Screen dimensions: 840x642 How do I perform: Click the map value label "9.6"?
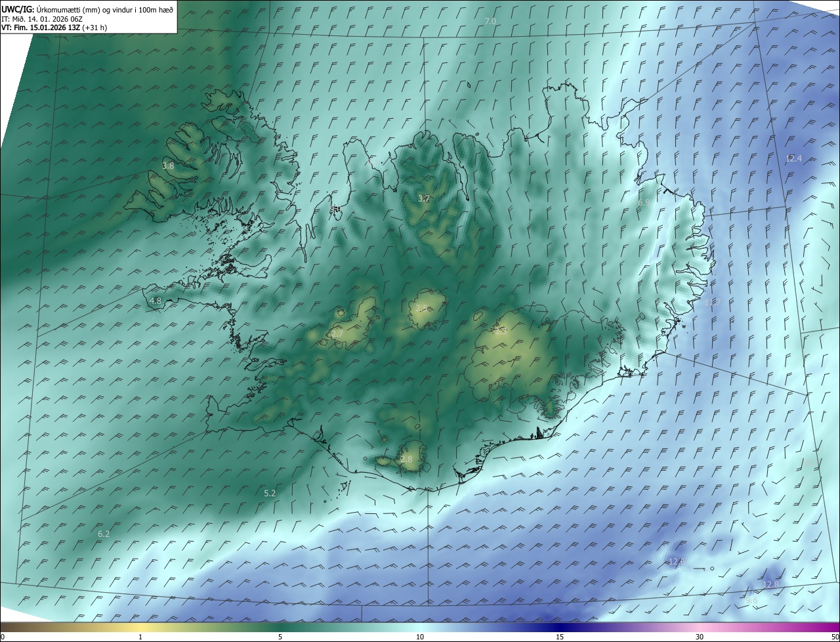click(752, 601)
